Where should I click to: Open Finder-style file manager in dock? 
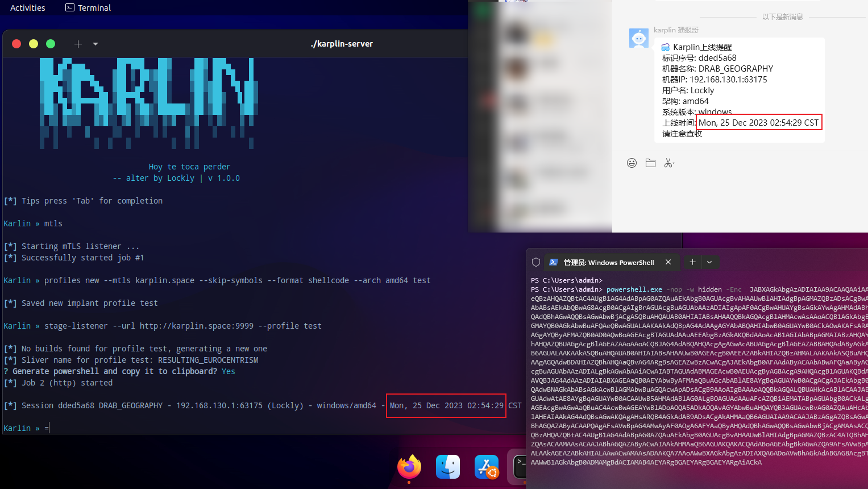point(448,467)
